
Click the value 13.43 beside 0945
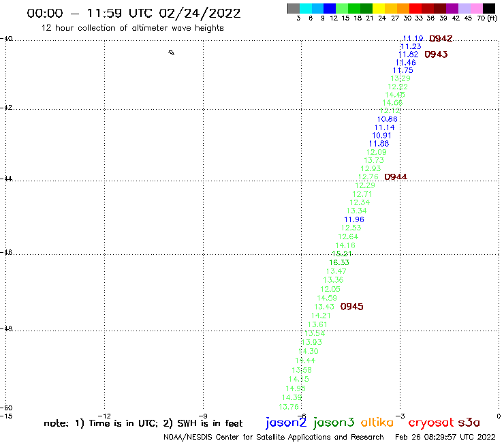pos(324,307)
